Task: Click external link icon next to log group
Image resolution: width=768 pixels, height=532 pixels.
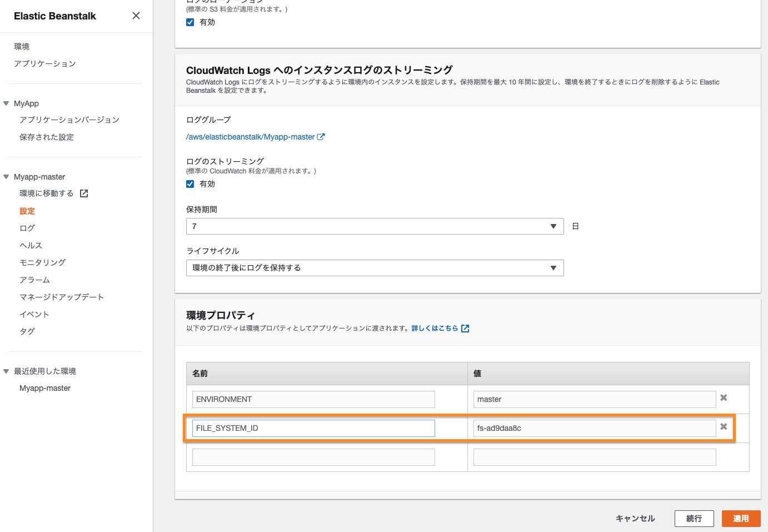Action: (321, 137)
